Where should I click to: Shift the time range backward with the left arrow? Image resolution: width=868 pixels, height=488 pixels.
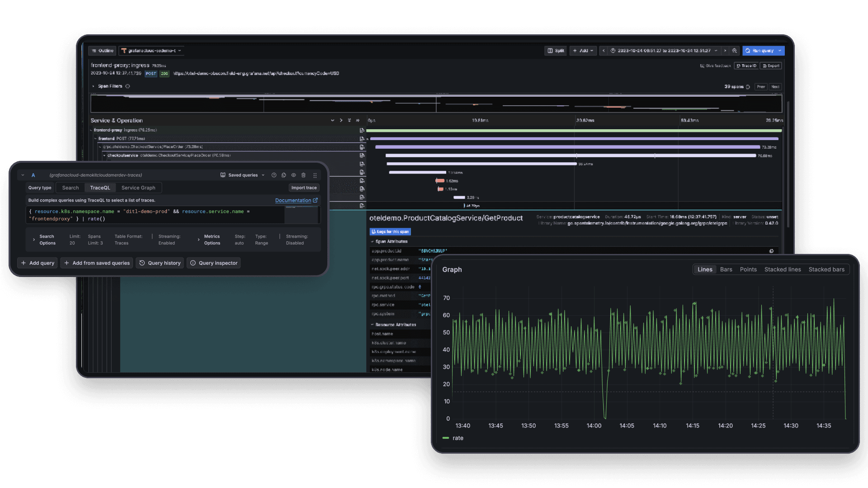coord(604,51)
